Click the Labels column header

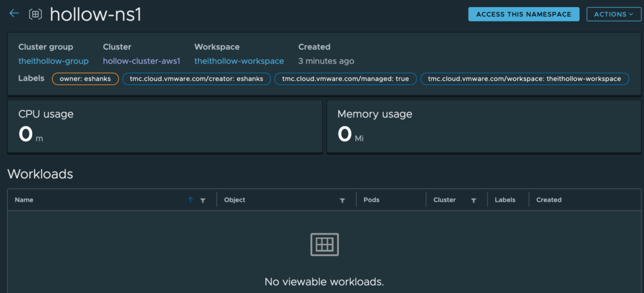pos(505,200)
